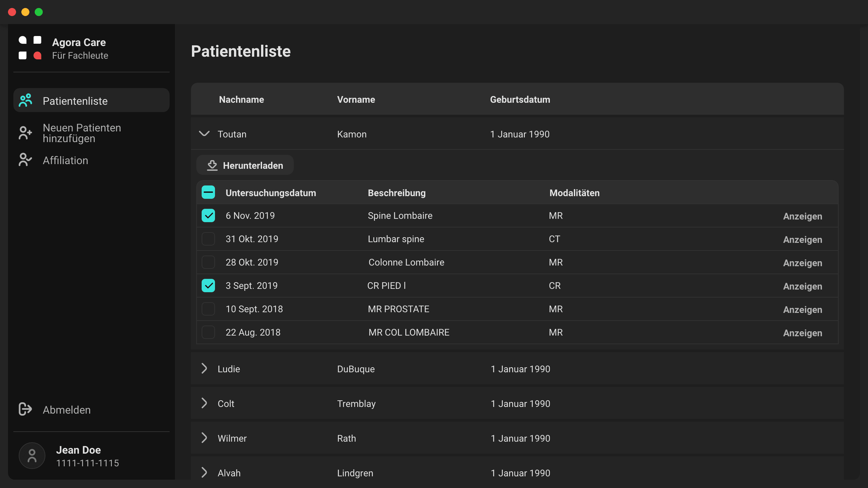Open Jean Doe's profile avatar icon

click(32, 455)
